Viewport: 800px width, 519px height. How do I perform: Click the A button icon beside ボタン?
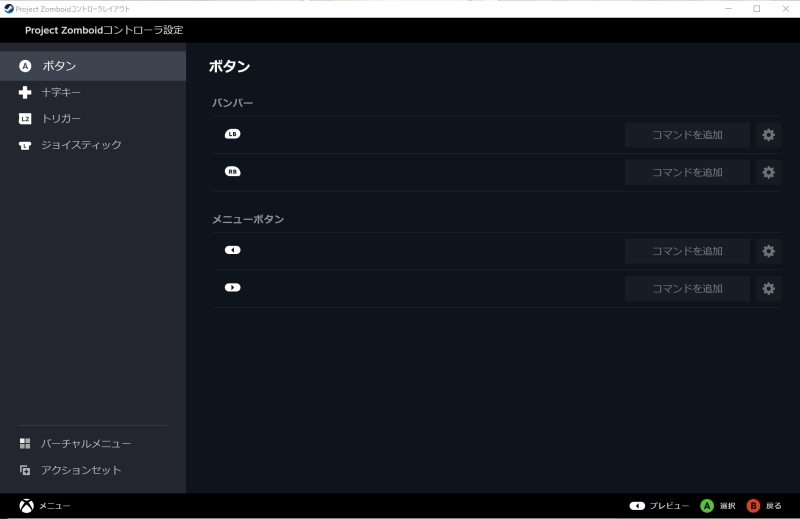pos(25,66)
